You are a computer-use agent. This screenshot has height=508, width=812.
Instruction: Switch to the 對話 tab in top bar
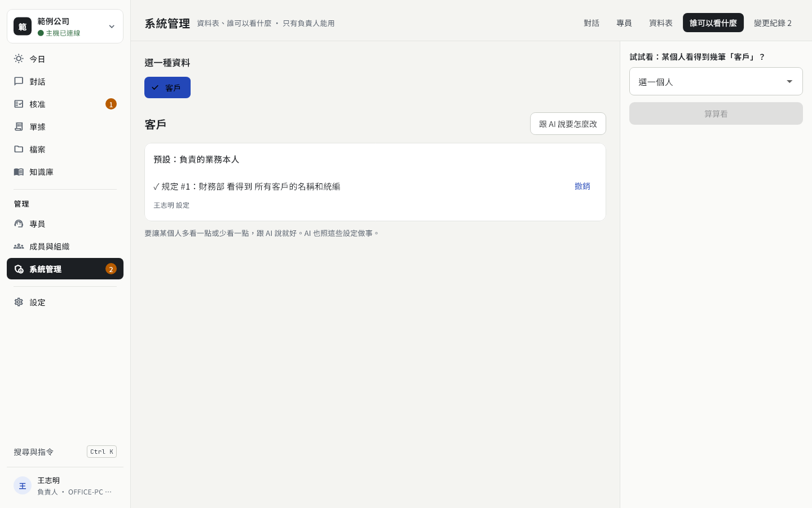pos(592,23)
